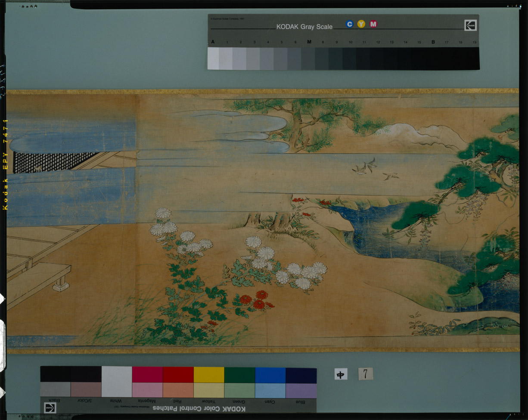Screen dimensions: 528x420
Task: Click the Kodak logo on the color patches card
Action: 50,408
